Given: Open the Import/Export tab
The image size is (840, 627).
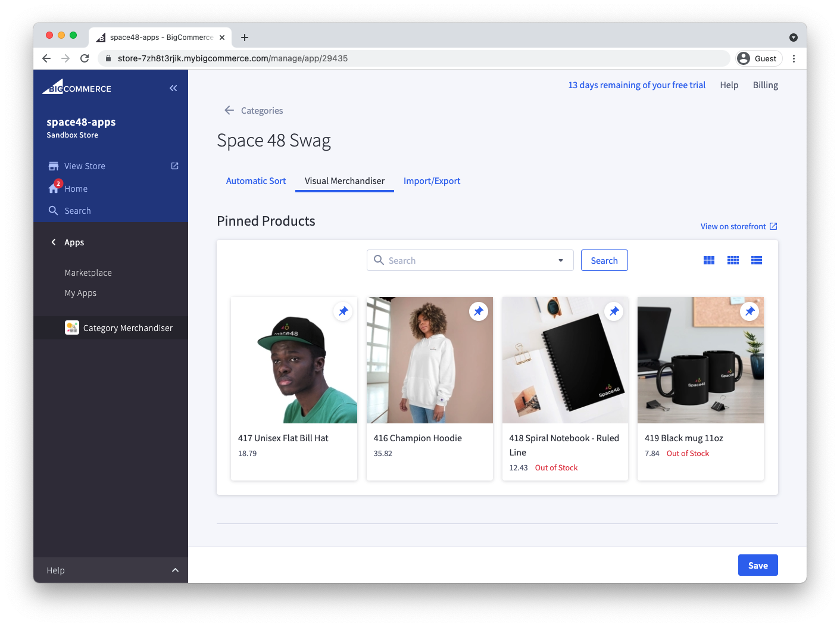Looking at the screenshot, I should point(432,181).
